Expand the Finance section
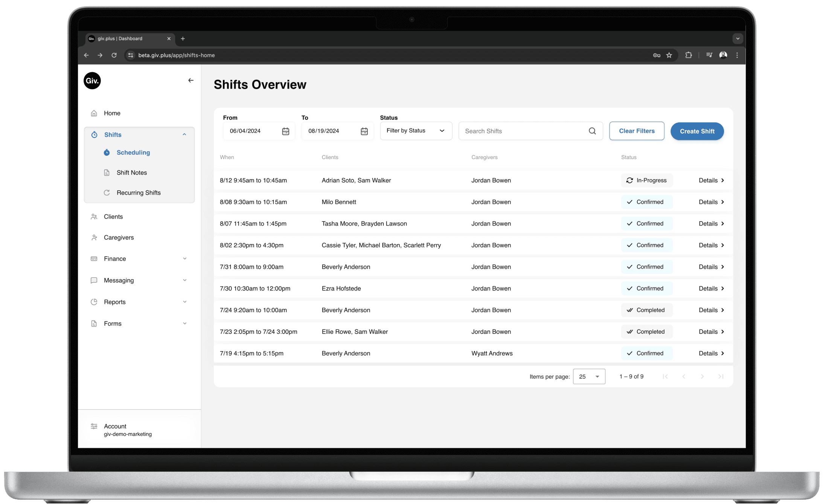Screen dimensions: 823x504 tap(185, 258)
